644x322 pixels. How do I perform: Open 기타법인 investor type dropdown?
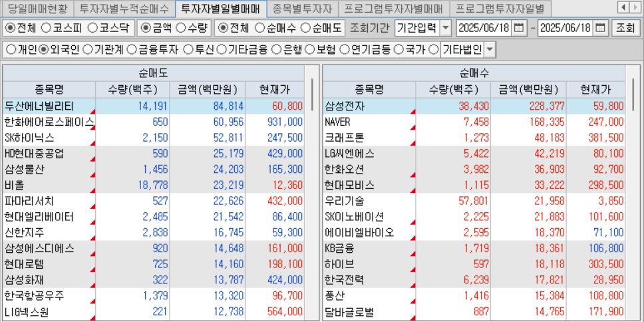coord(490,50)
